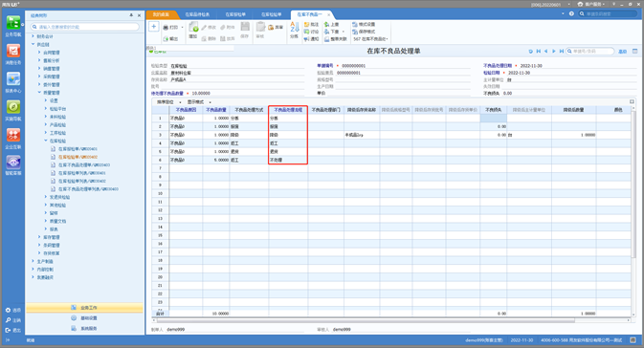Open 企业互联 sidebar icon
The image size is (644, 348).
click(x=13, y=135)
